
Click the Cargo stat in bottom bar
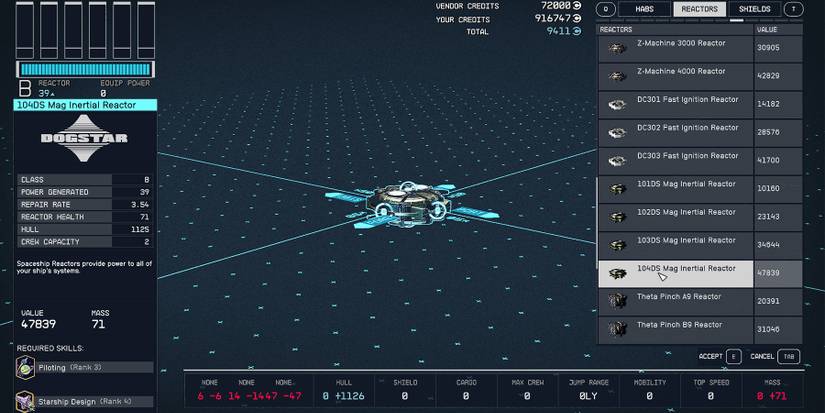(466, 390)
